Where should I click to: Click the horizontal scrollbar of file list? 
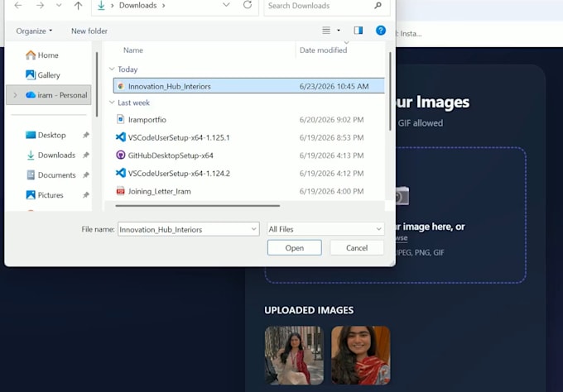coord(198,206)
